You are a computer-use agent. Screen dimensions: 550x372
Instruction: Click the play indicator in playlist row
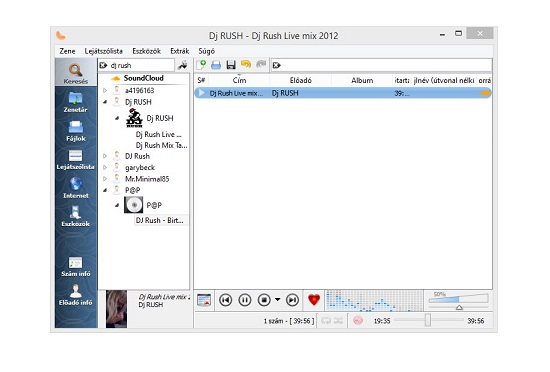tap(201, 93)
